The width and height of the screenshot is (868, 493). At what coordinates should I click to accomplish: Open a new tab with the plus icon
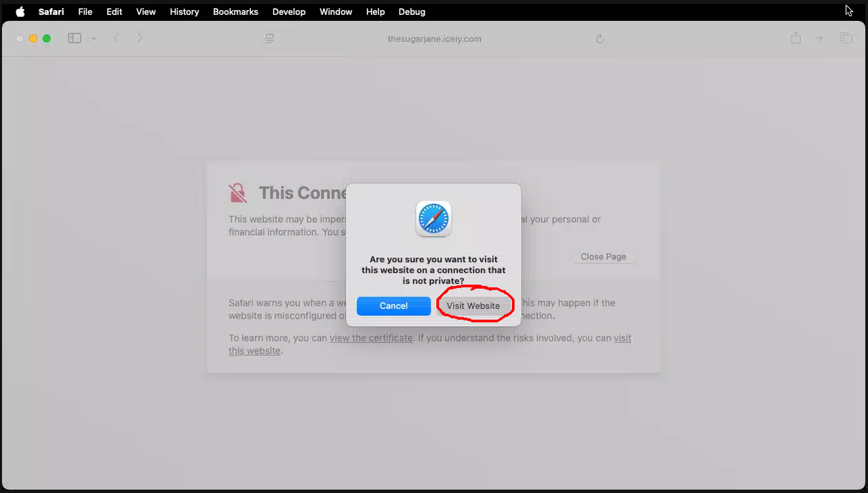pyautogui.click(x=820, y=38)
